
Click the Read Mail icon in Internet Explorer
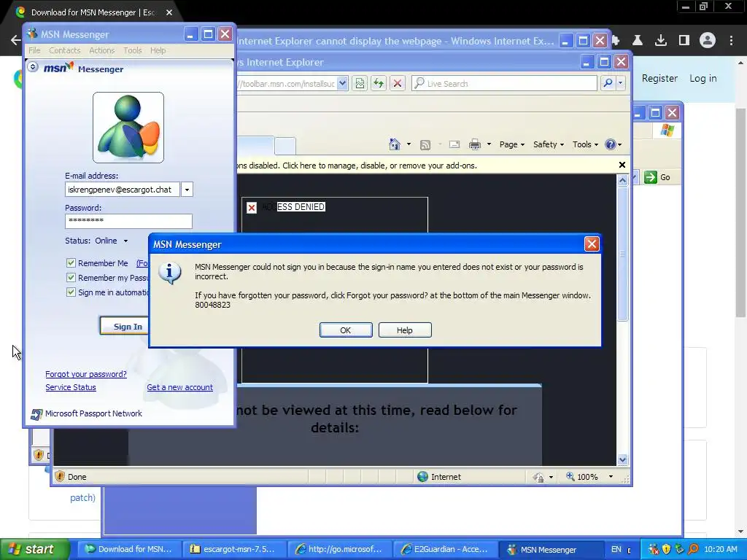pos(454,144)
